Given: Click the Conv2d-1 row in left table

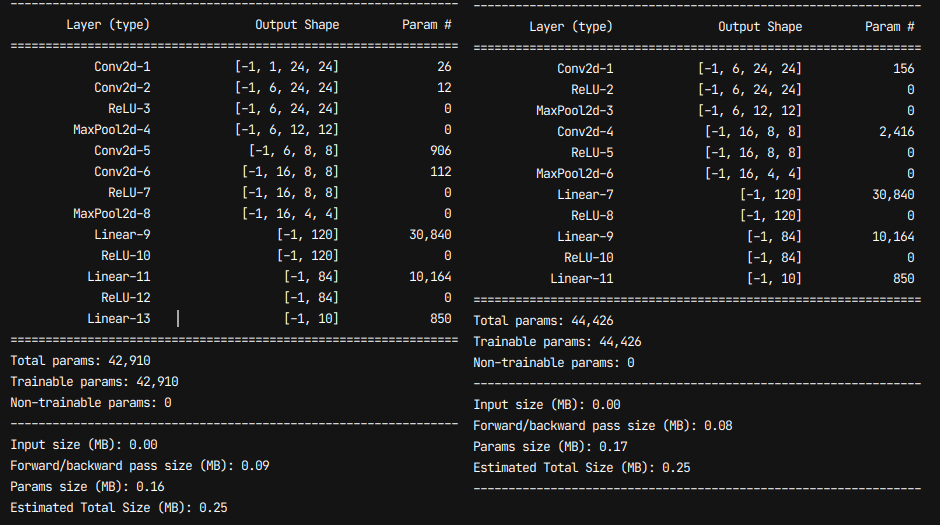Looking at the screenshot, I should point(273,67).
